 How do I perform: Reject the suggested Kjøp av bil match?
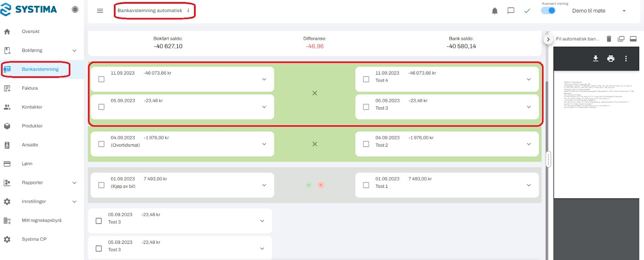pos(321,185)
